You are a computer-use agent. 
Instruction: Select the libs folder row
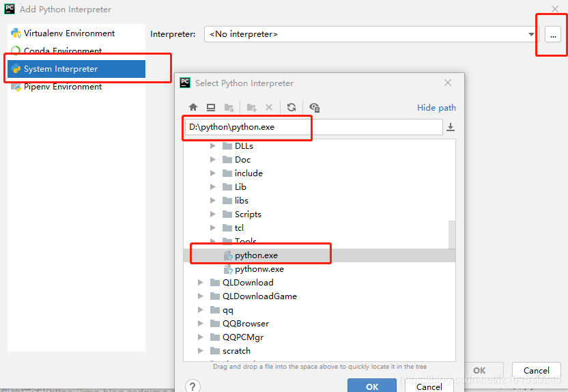[x=319, y=201]
